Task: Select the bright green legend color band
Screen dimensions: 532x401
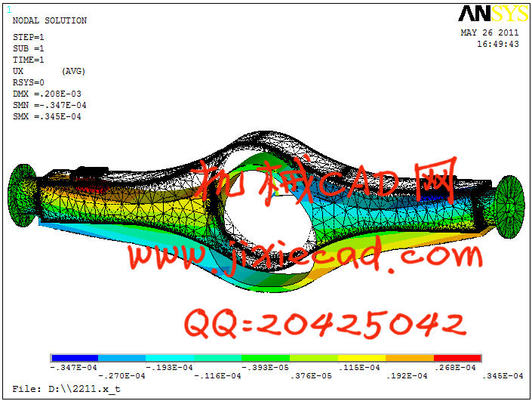Action: point(266,358)
